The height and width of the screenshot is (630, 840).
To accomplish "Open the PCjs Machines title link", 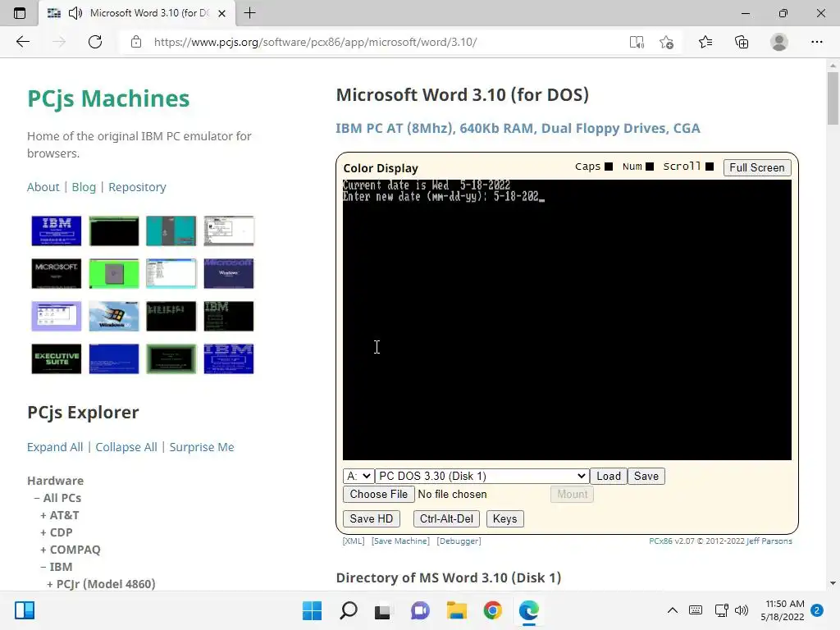I will (x=108, y=98).
